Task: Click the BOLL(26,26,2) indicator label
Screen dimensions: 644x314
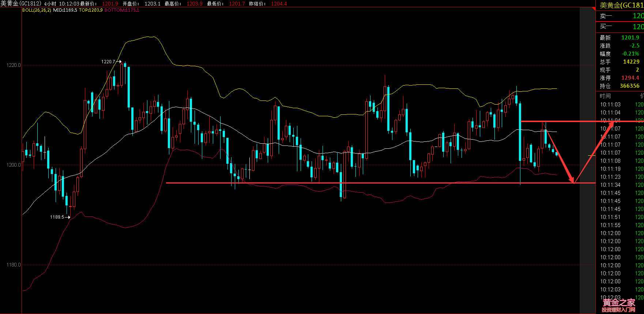Action: (37, 10)
